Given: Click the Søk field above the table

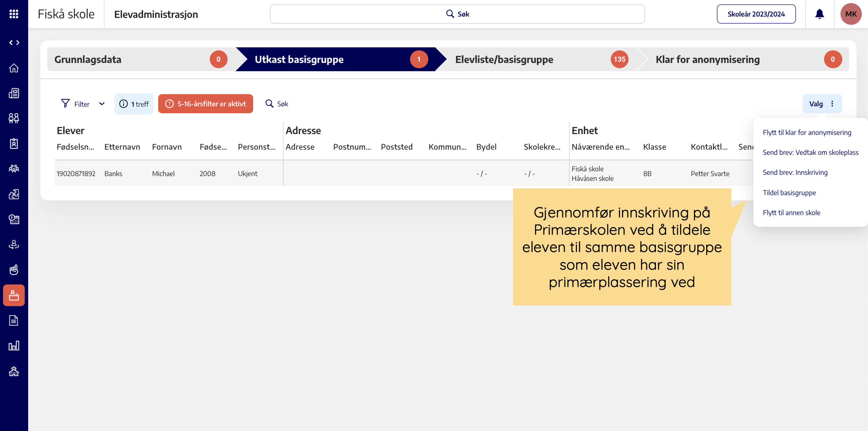Looking at the screenshot, I should (x=277, y=104).
